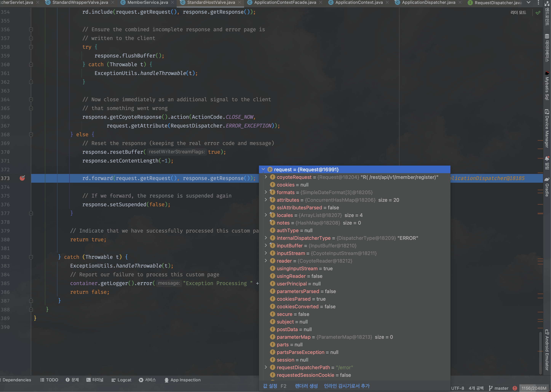Expand the internalDispatcherType node
The image size is (551, 392).
(x=266, y=238)
